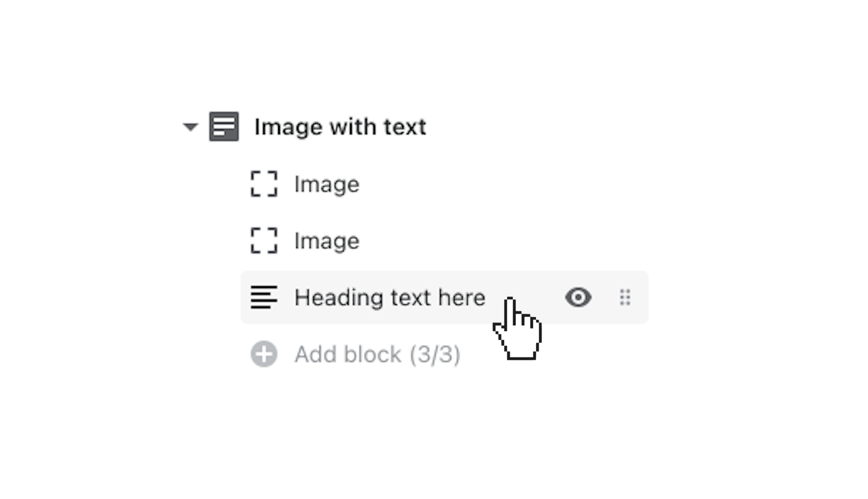Click the drag handle on Heading block
Viewport: 868px width, 499px height.
(x=625, y=297)
